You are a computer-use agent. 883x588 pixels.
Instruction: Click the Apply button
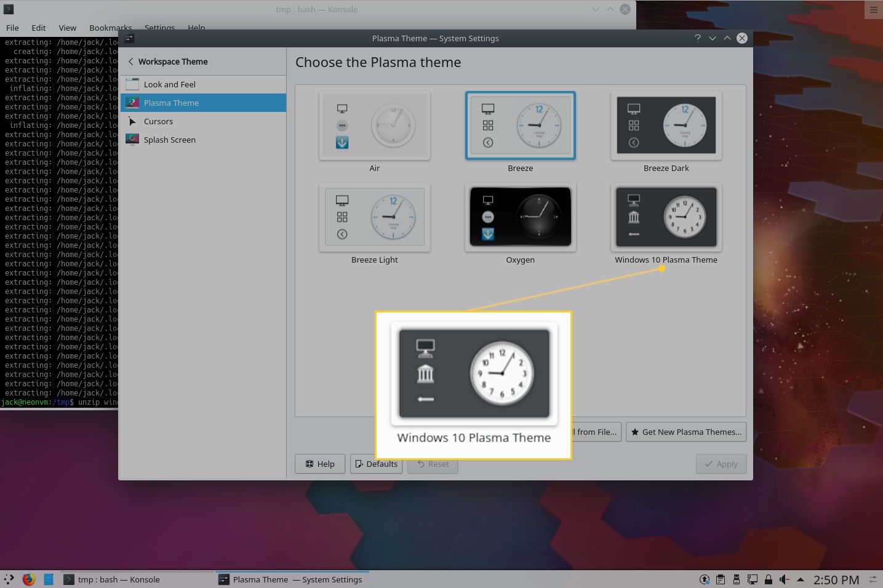[721, 464]
